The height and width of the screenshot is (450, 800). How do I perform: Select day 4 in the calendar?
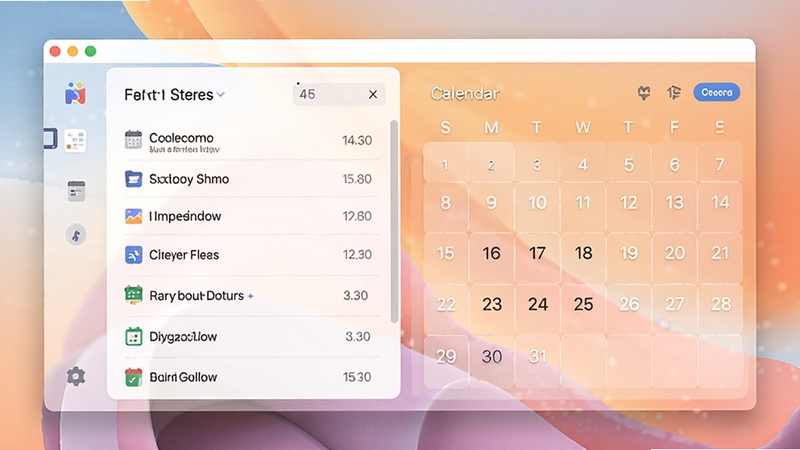583,164
